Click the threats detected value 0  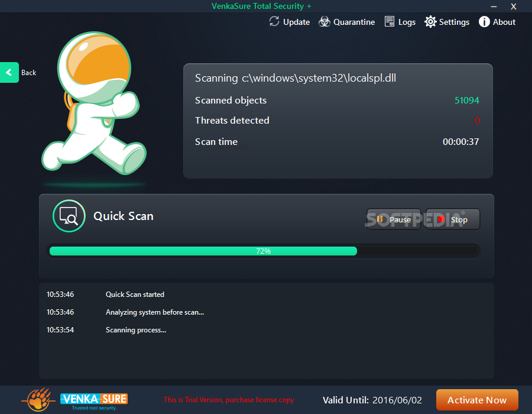(x=476, y=121)
